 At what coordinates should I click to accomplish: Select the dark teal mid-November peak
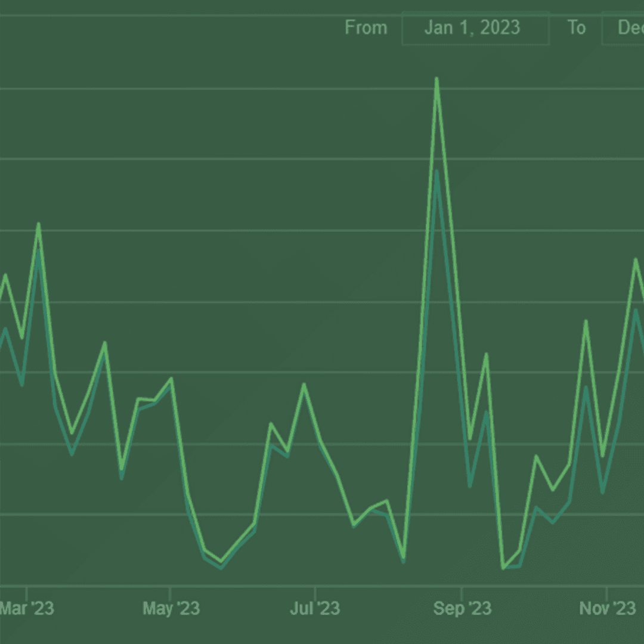pyautogui.click(x=636, y=311)
